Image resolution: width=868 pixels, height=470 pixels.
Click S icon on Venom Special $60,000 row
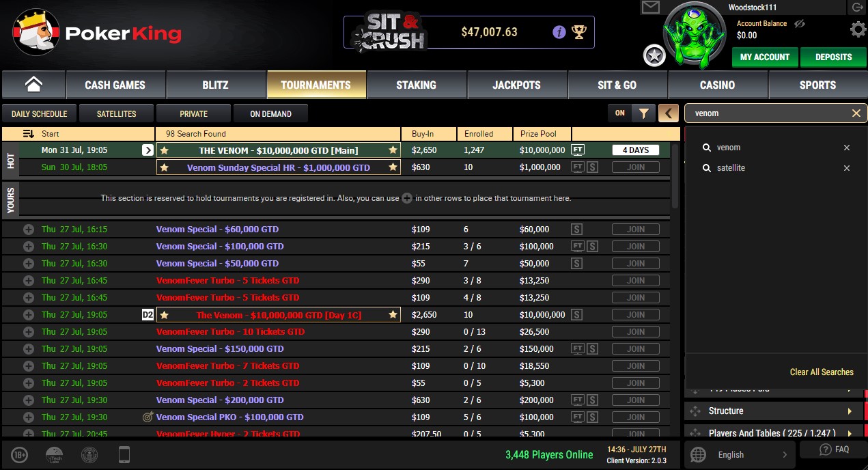(578, 230)
